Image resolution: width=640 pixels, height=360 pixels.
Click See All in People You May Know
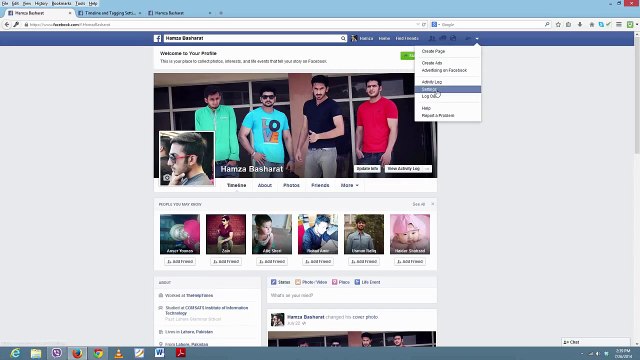[x=418, y=204]
